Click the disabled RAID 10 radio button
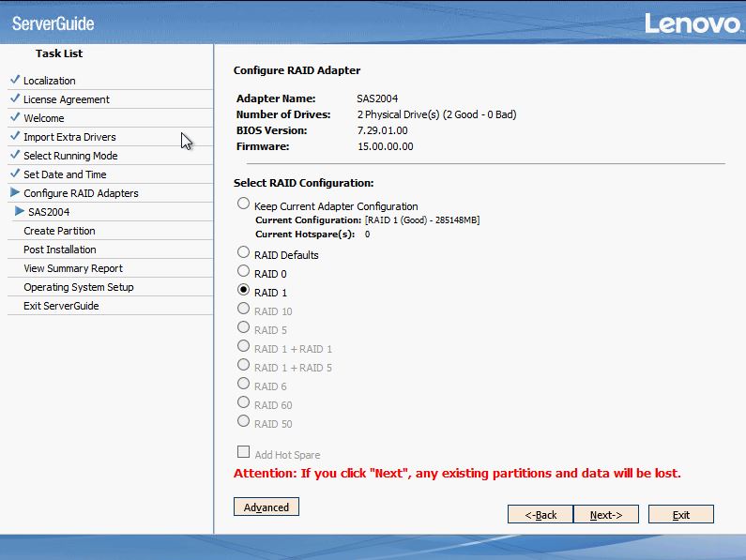Image resolution: width=746 pixels, height=560 pixels. tap(243, 309)
